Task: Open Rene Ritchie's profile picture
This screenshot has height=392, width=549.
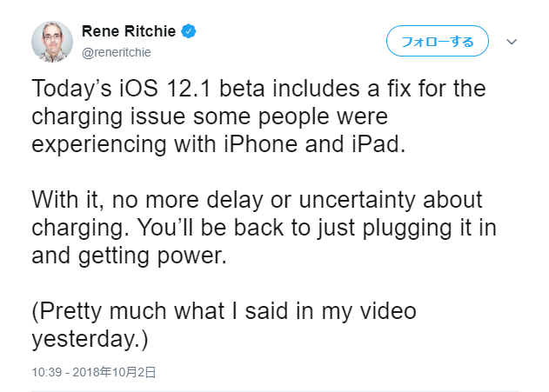Action: pyautogui.click(x=52, y=42)
